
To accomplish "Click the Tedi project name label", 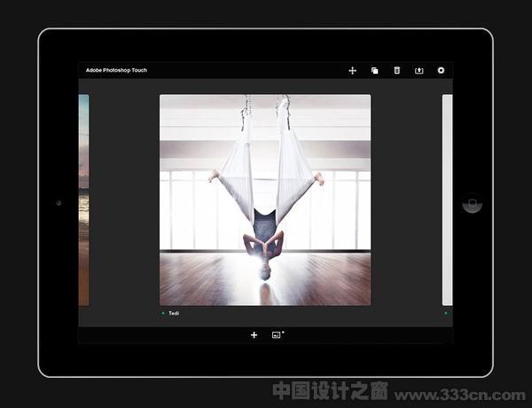I will 174,313.
